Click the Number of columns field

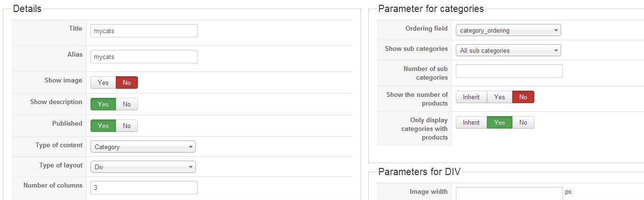pyautogui.click(x=144, y=188)
